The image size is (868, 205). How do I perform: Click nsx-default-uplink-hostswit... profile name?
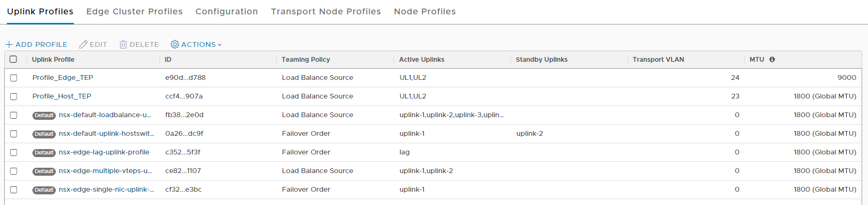tap(106, 134)
